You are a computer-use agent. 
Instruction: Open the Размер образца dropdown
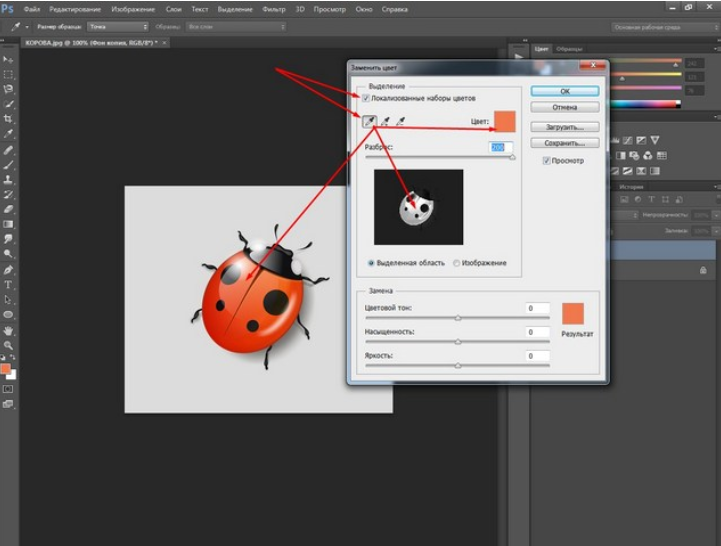118,27
